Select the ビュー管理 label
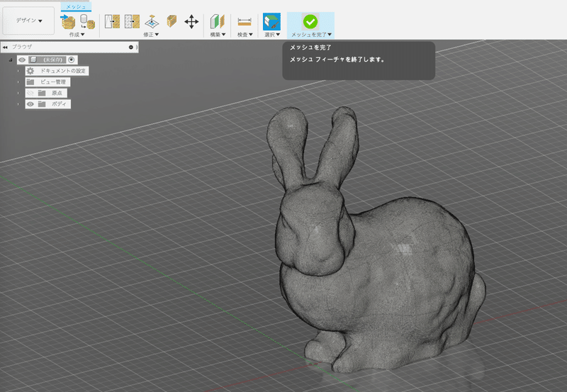 [x=53, y=82]
